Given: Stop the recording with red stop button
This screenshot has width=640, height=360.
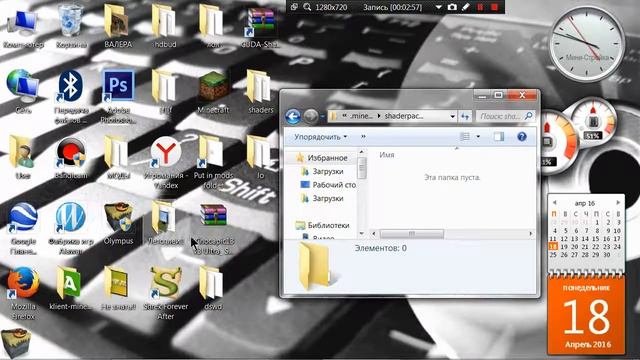Looking at the screenshot, I should [494, 7].
